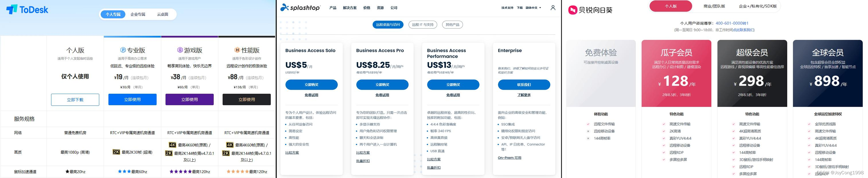The width and height of the screenshot is (868, 178).
Task: Click the H badge beside 性能版
Action: (x=237, y=50)
